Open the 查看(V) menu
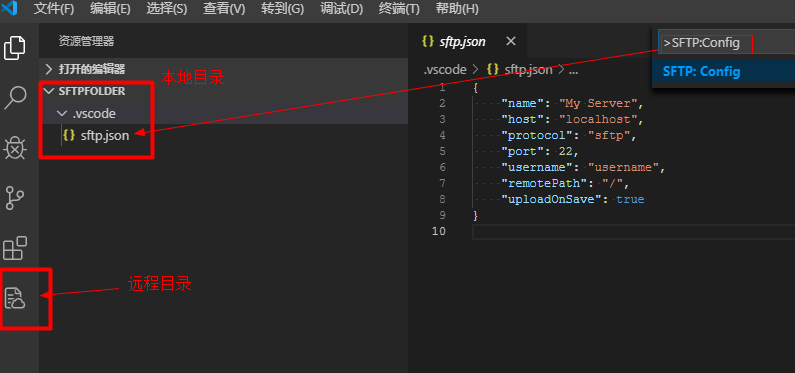The image size is (795, 373). (224, 9)
